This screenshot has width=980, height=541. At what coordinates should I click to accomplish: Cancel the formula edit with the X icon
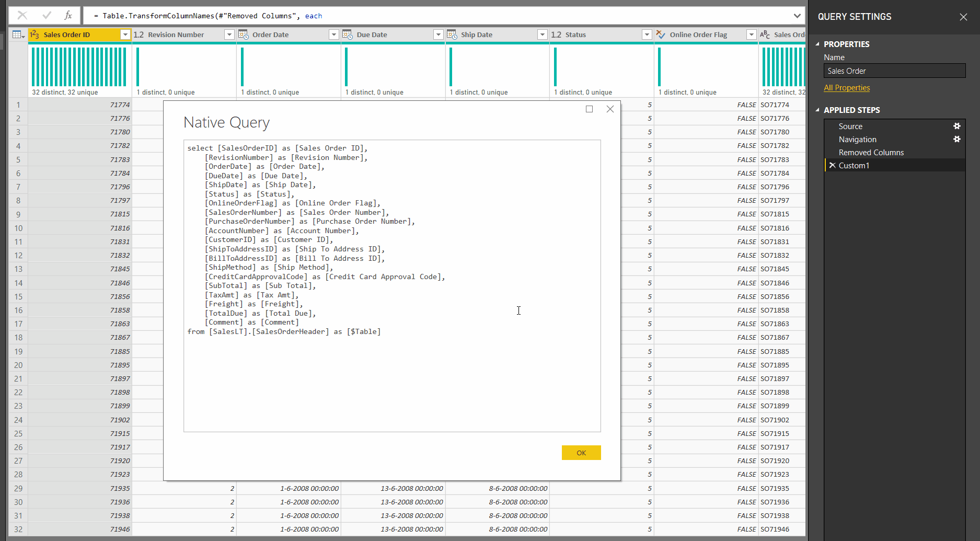pyautogui.click(x=22, y=15)
